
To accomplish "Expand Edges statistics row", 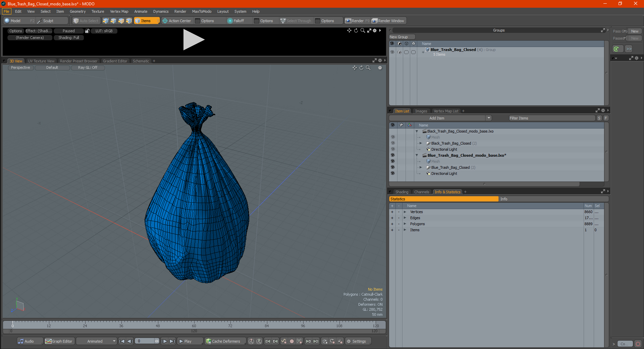I will [x=405, y=218].
